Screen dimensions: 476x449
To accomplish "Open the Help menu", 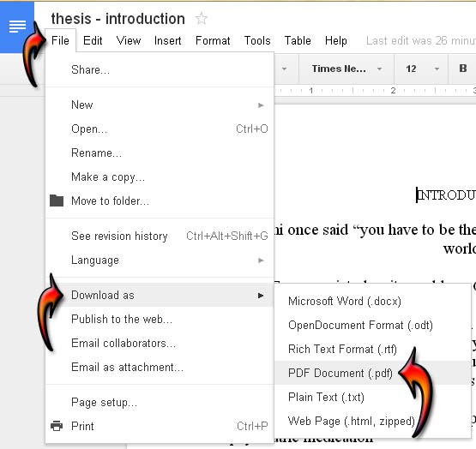I will (335, 40).
